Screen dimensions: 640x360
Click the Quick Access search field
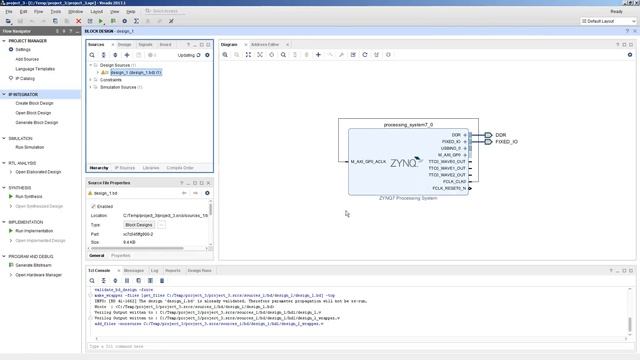pyautogui.click(x=165, y=11)
